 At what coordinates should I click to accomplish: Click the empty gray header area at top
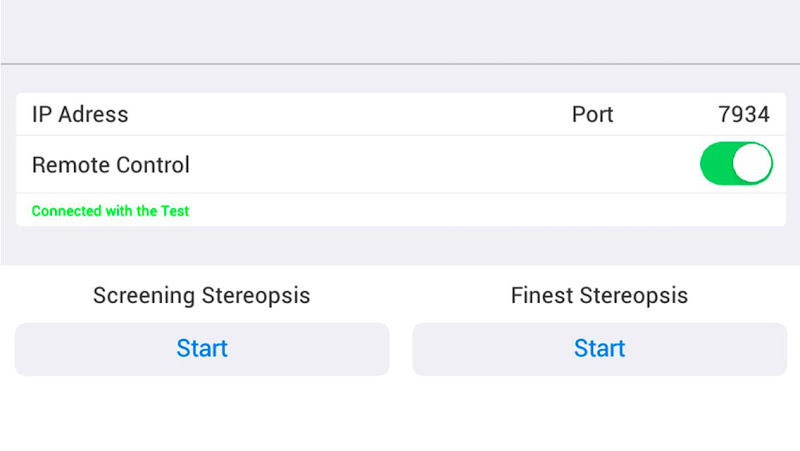(400, 30)
